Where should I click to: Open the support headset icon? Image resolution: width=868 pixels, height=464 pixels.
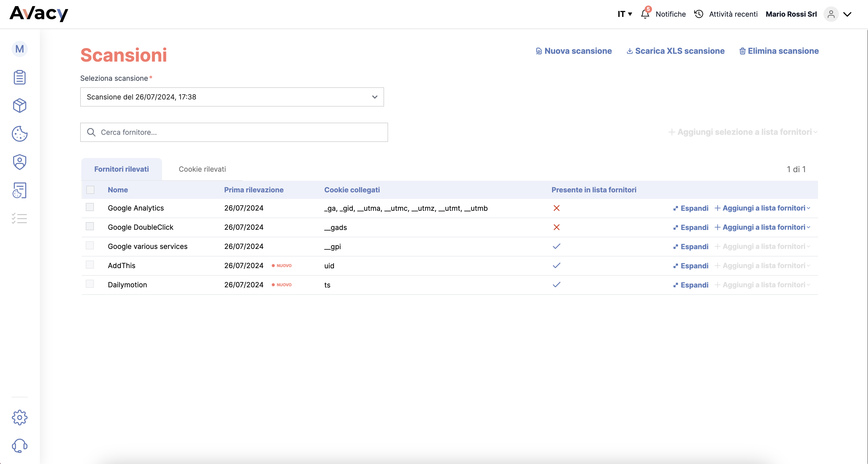coord(19,446)
